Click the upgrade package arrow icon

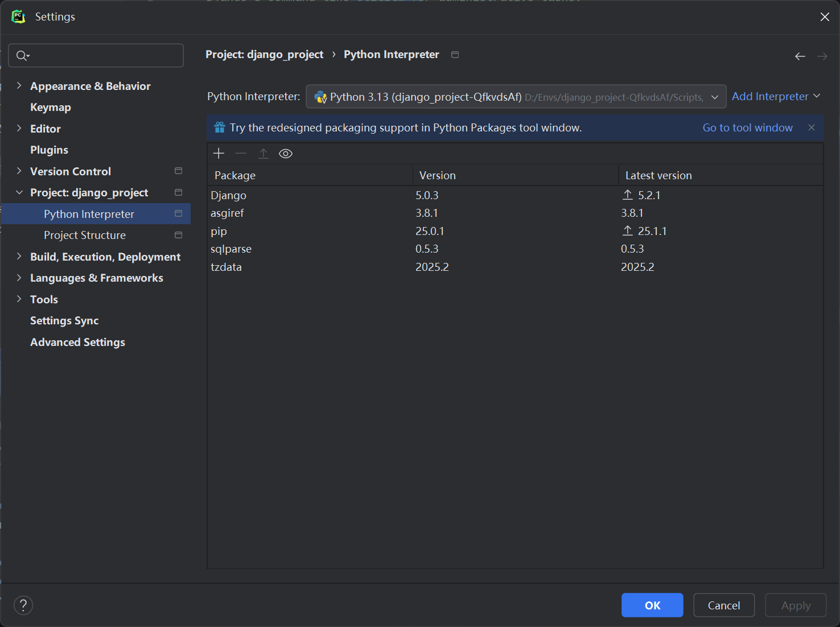(263, 154)
